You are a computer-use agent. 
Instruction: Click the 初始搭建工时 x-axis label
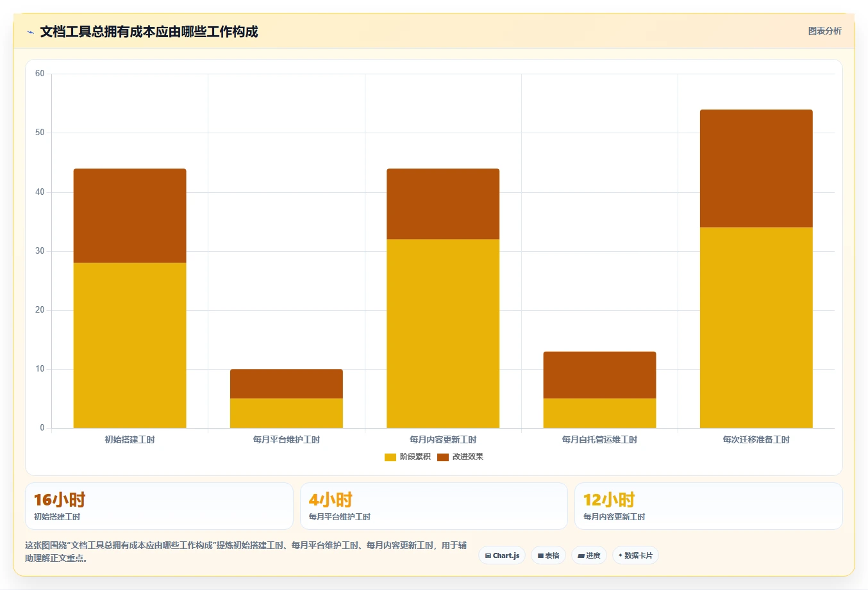pos(130,439)
